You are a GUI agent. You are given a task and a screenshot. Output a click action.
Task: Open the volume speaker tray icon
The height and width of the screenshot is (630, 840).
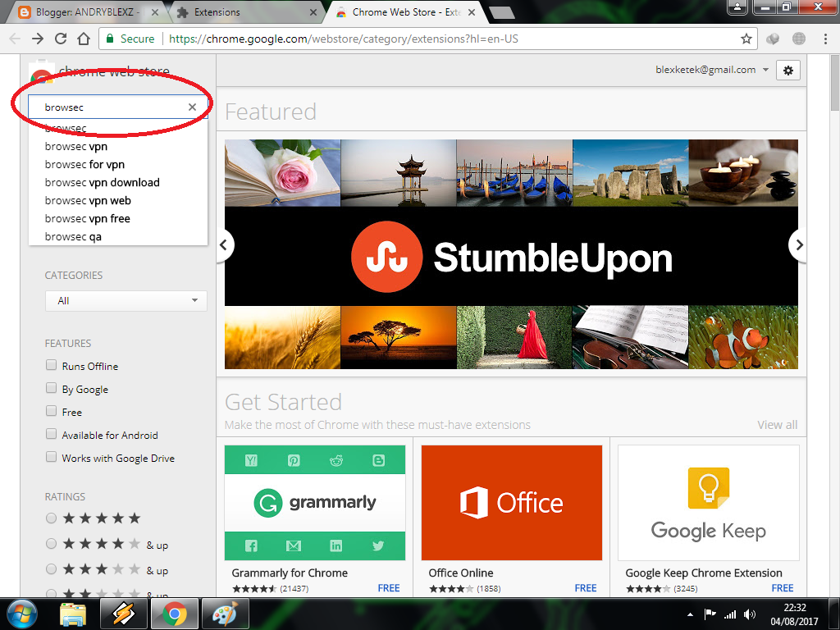pos(750,614)
